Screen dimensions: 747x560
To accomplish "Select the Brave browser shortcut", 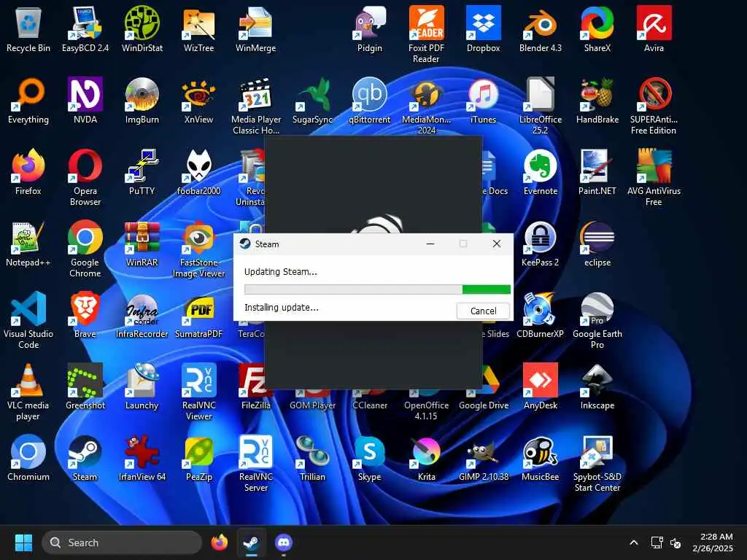I will (x=85, y=314).
